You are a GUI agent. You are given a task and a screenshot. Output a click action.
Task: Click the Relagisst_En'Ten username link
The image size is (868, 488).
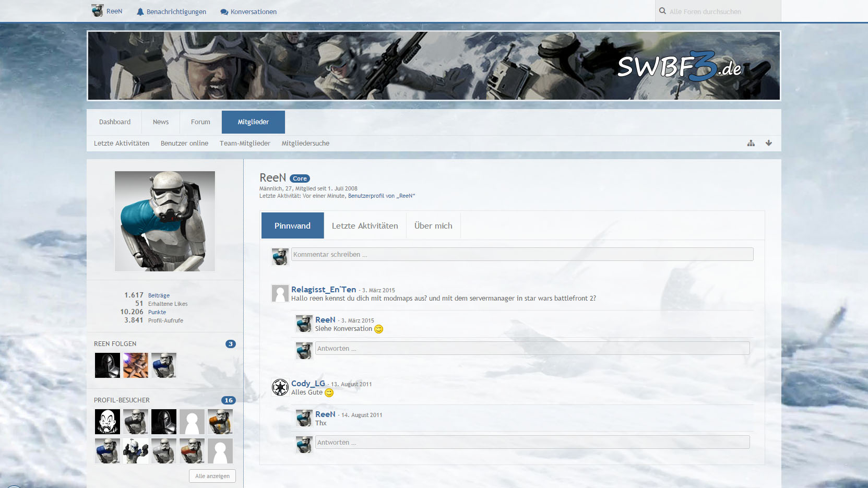coord(324,289)
